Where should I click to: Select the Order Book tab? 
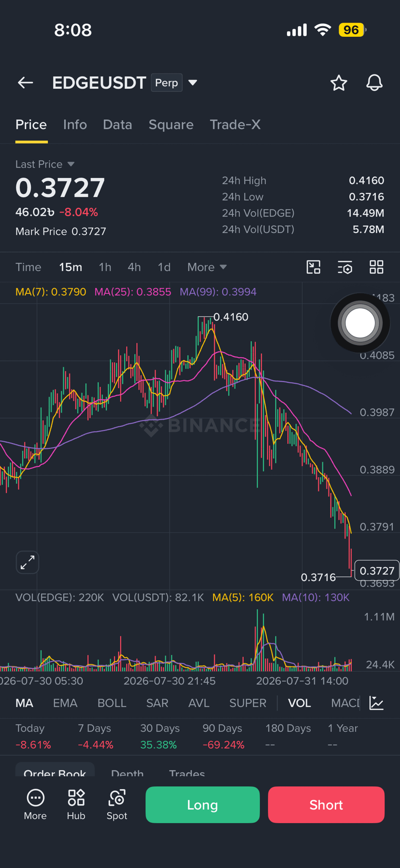[55, 771]
